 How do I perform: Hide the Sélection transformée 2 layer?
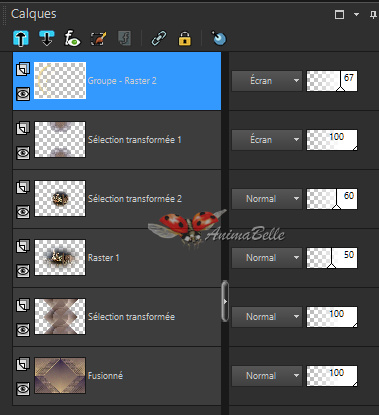23,212
